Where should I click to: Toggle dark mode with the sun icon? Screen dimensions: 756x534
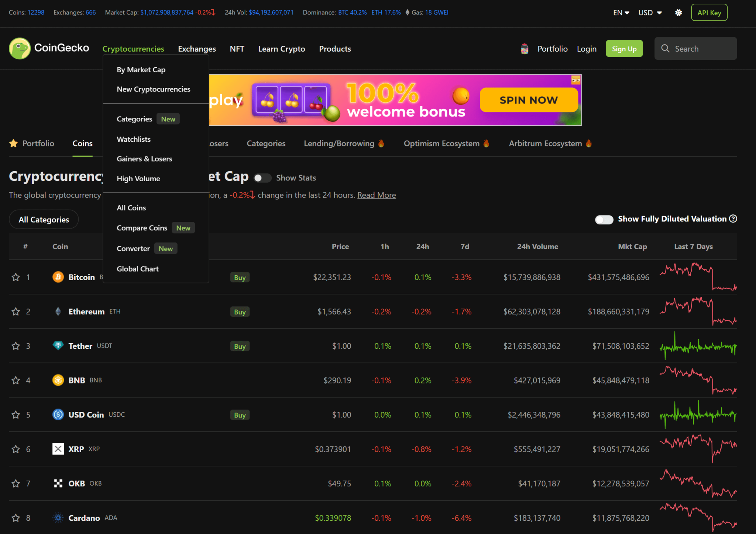pyautogui.click(x=678, y=13)
